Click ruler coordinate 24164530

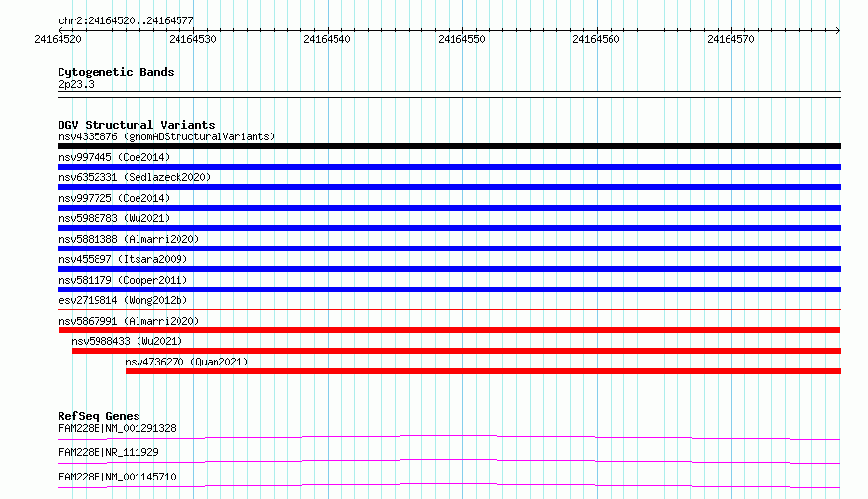click(x=192, y=39)
